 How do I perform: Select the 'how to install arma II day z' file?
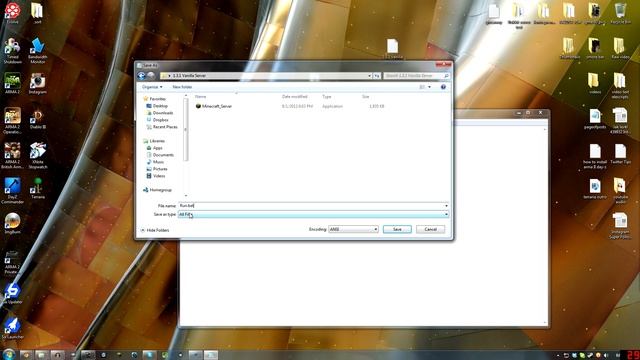(x=595, y=156)
